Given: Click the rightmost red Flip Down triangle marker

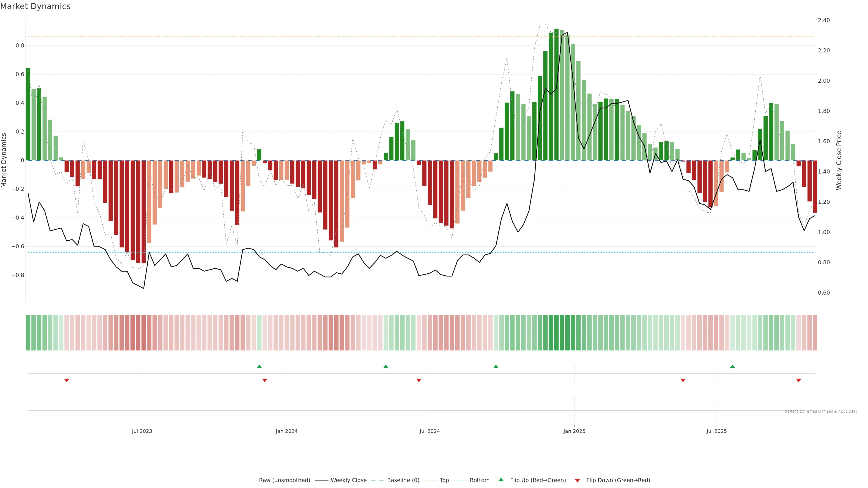Looking at the screenshot, I should pos(799,380).
